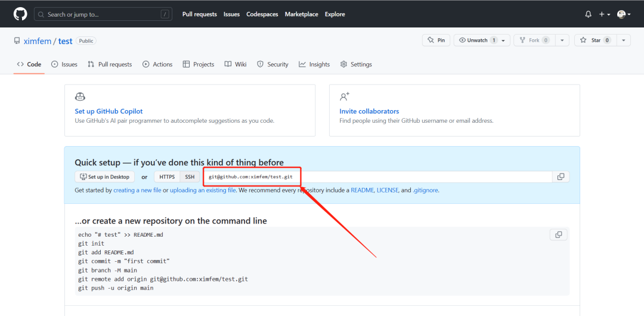Click Set up in Desktop button
The height and width of the screenshot is (316, 644).
coord(105,176)
